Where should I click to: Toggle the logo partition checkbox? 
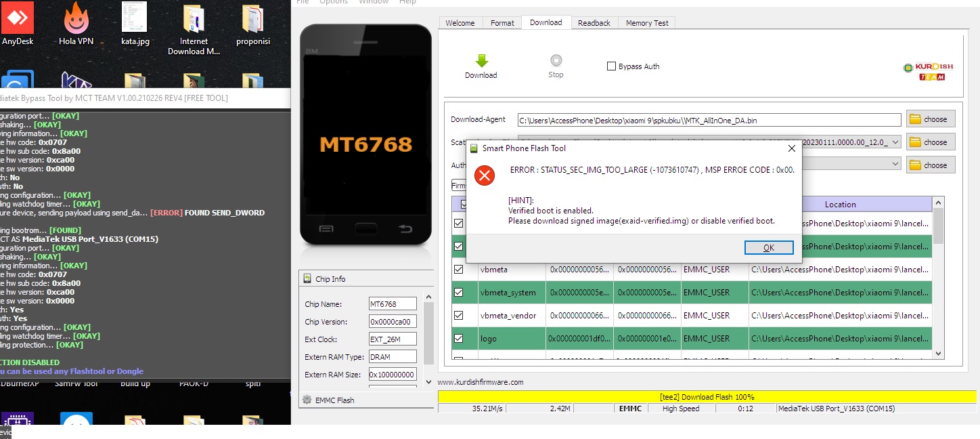tap(459, 338)
